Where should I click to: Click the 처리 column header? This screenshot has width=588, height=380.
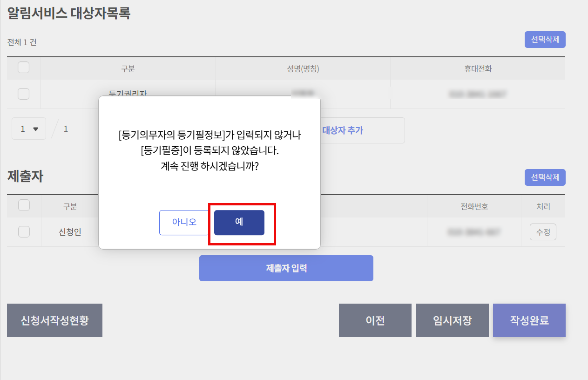(543, 206)
